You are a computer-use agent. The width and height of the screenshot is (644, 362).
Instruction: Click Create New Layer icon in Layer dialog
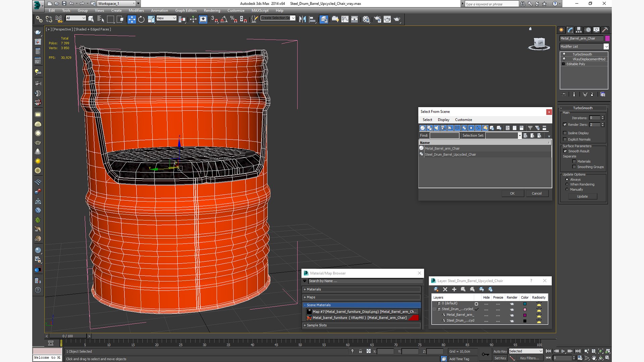click(x=436, y=289)
